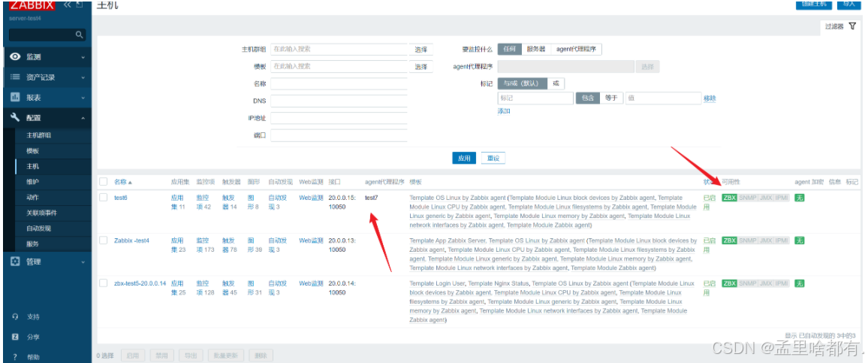Sort hosts by 名称 column
The width and height of the screenshot is (868, 363).
pyautogui.click(x=123, y=182)
